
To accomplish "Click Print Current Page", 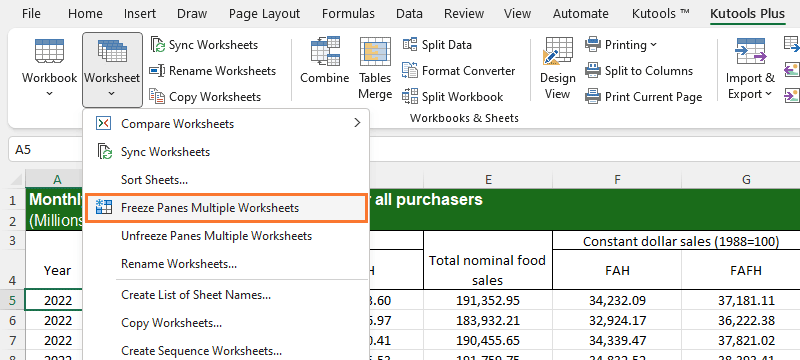I will pos(644,96).
